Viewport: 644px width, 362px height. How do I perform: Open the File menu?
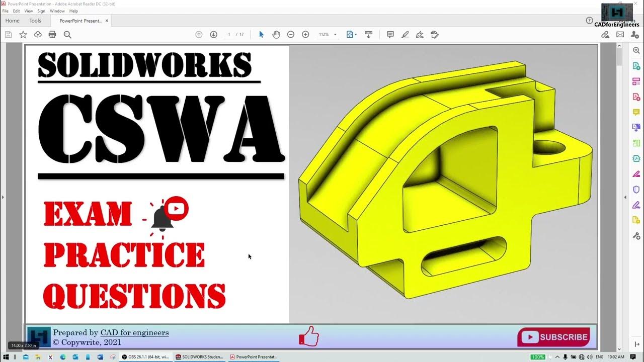tap(6, 11)
